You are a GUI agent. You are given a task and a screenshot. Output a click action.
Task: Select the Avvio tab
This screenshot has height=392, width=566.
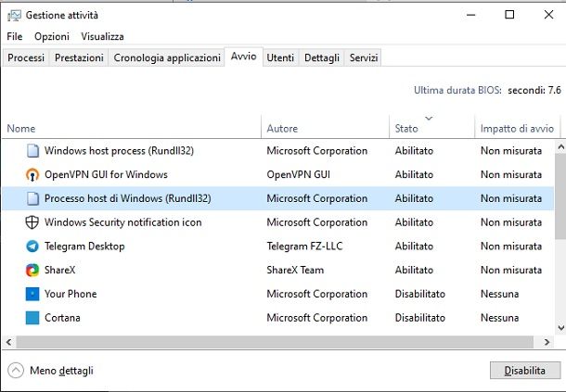(244, 57)
